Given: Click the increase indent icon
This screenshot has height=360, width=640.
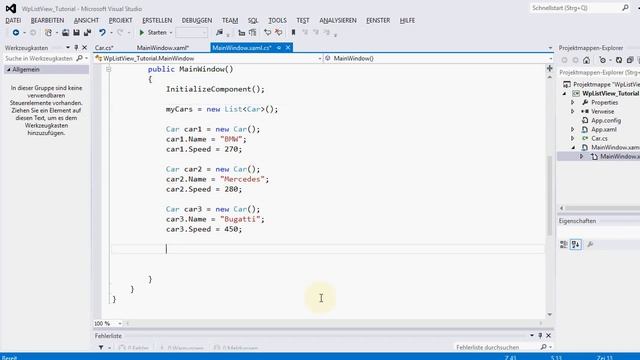Looking at the screenshot, I should point(253,32).
